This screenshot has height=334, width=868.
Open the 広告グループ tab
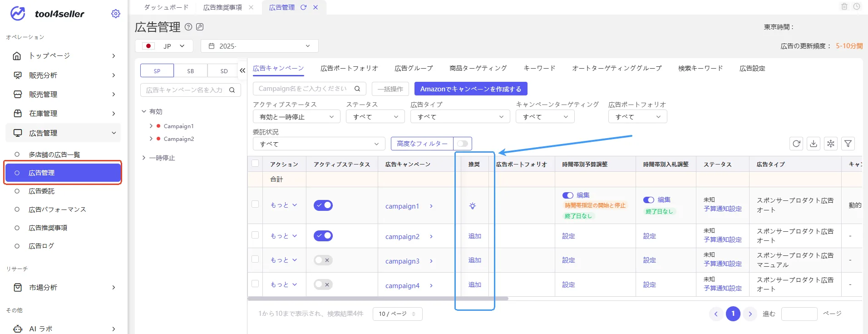pos(414,68)
